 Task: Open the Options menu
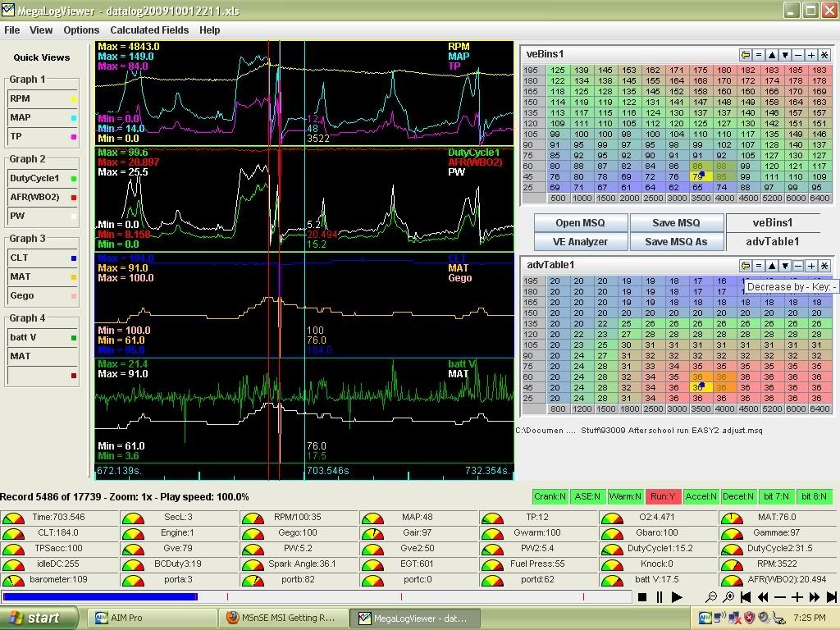click(81, 30)
